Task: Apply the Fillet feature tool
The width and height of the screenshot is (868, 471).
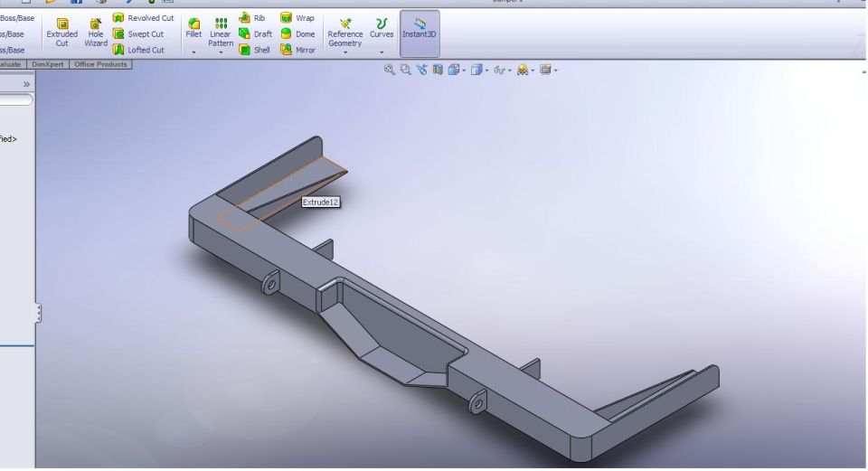Action: (x=193, y=28)
